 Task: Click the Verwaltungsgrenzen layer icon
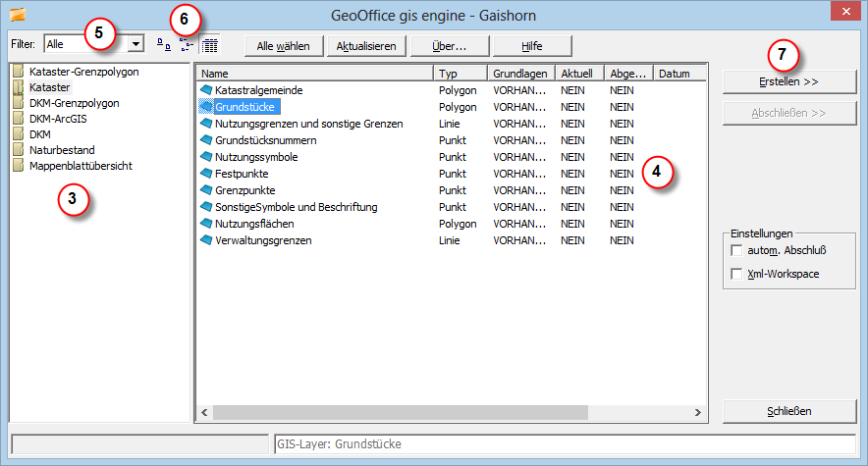pos(206,240)
